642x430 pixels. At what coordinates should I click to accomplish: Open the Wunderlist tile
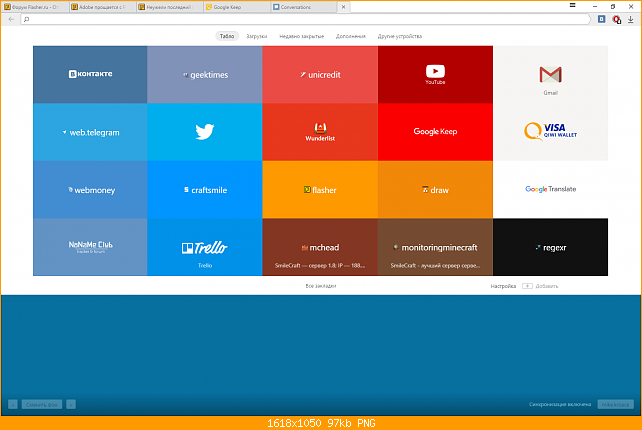pyautogui.click(x=320, y=132)
